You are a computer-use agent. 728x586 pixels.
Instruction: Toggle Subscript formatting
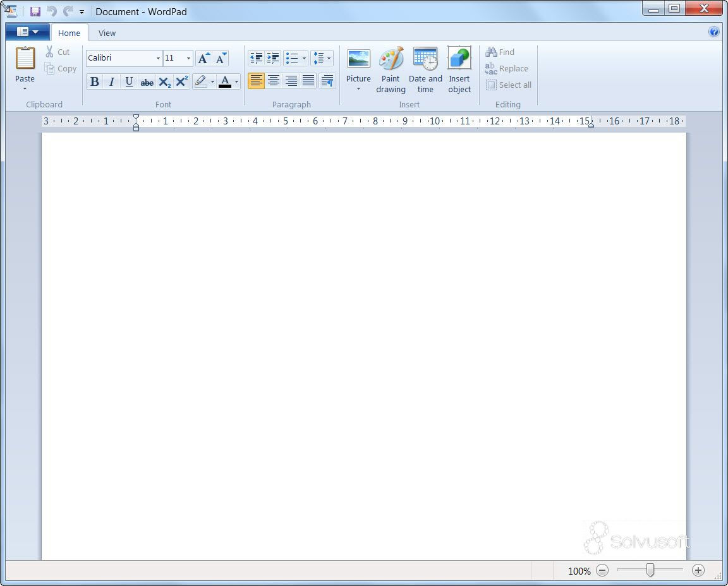(x=165, y=81)
